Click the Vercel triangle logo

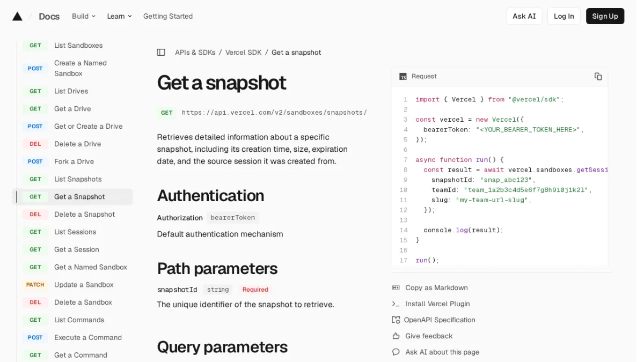click(x=17, y=16)
